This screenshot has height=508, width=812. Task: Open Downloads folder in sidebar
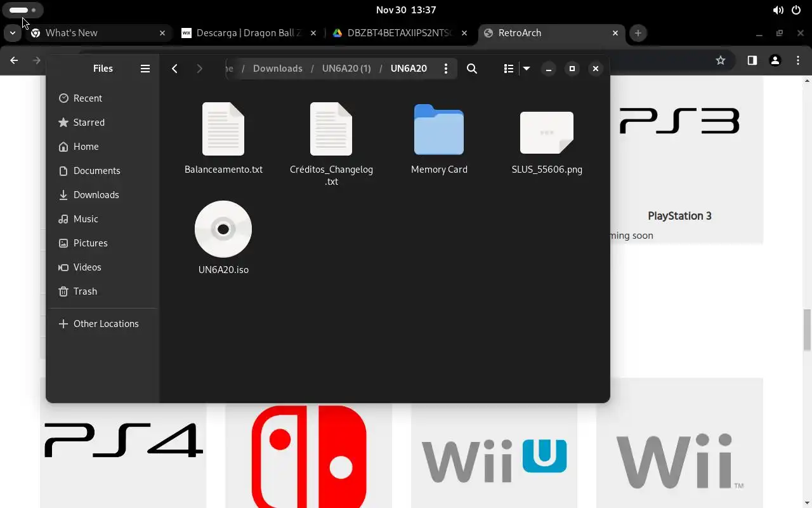(103, 195)
